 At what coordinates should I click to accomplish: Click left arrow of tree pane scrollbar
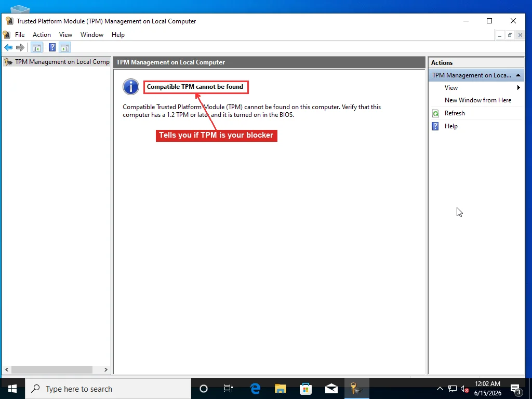(7, 369)
